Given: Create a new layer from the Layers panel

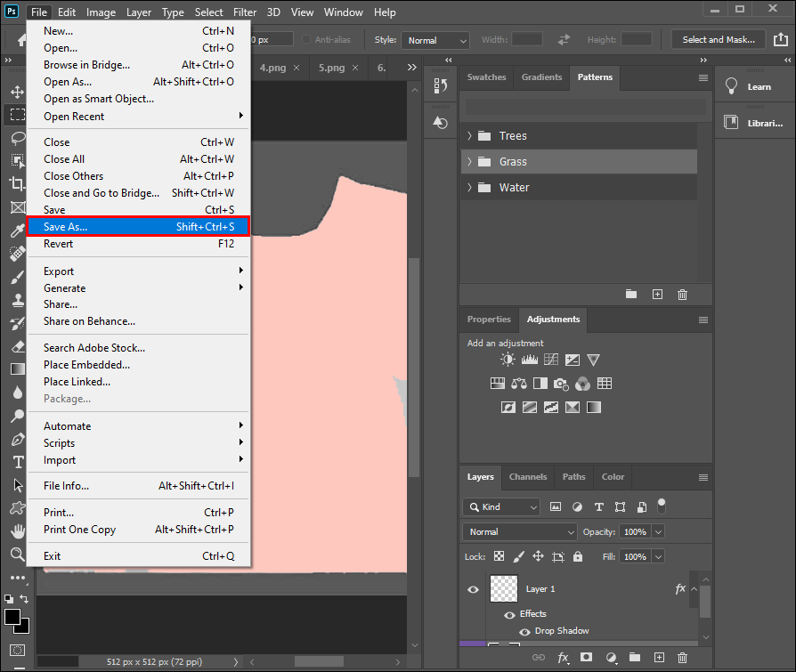Looking at the screenshot, I should [658, 658].
